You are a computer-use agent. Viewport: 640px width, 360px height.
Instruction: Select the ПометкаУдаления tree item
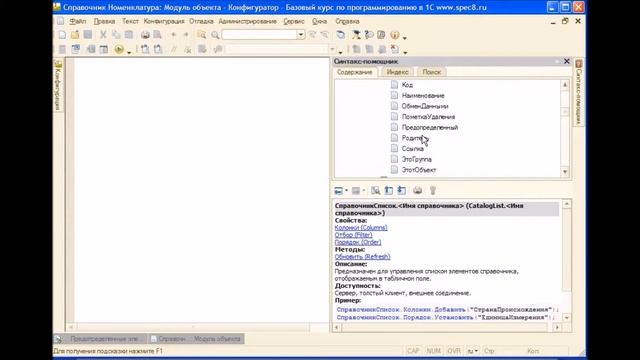coord(428,117)
